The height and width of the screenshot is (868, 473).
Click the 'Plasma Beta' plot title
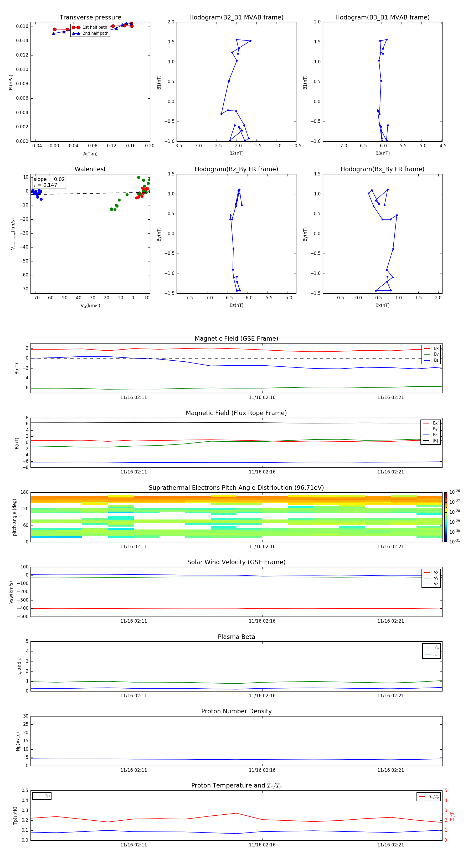pos(236,637)
